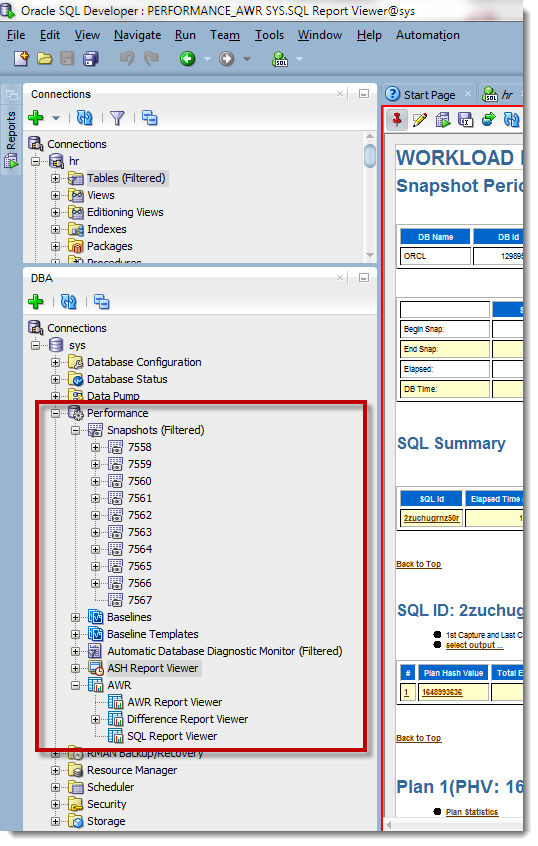Expand the Difference Report Viewer node
Screen dimensions: 538x846
point(96,719)
